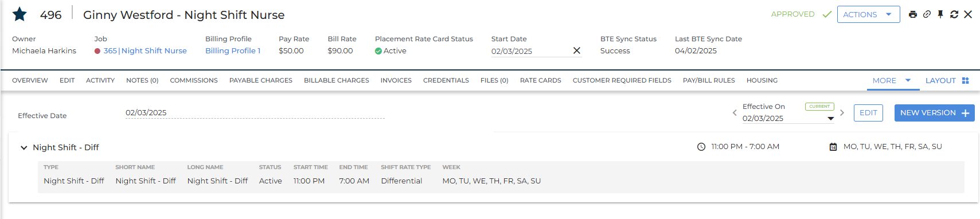Go to the previous effective version

[735, 113]
